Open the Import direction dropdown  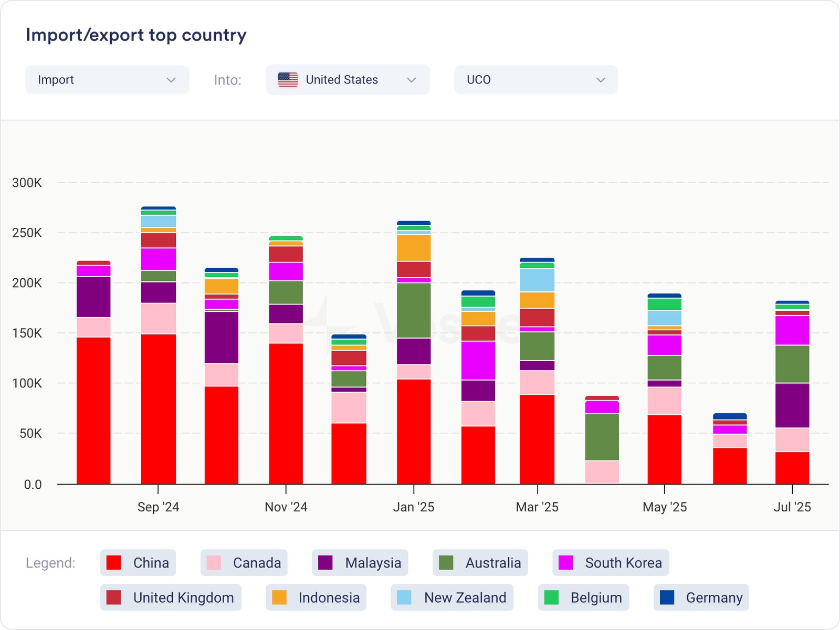[107, 80]
